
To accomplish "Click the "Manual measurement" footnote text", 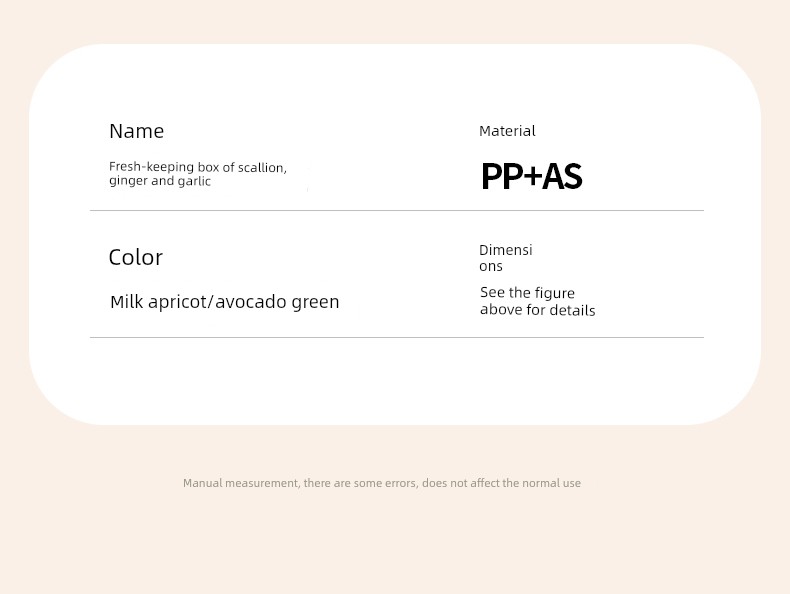I will pos(241,483).
